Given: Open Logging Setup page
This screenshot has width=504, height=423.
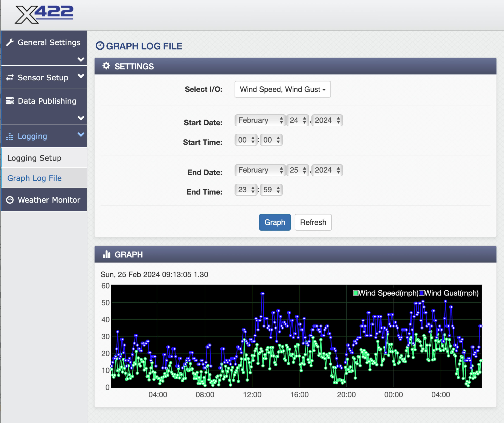Looking at the screenshot, I should (x=34, y=158).
